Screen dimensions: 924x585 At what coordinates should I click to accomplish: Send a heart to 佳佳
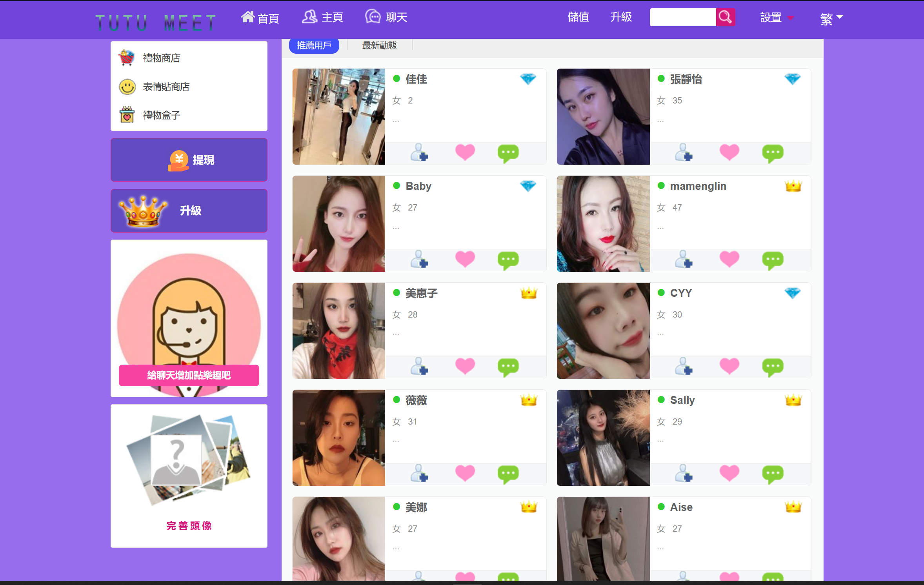pyautogui.click(x=465, y=153)
